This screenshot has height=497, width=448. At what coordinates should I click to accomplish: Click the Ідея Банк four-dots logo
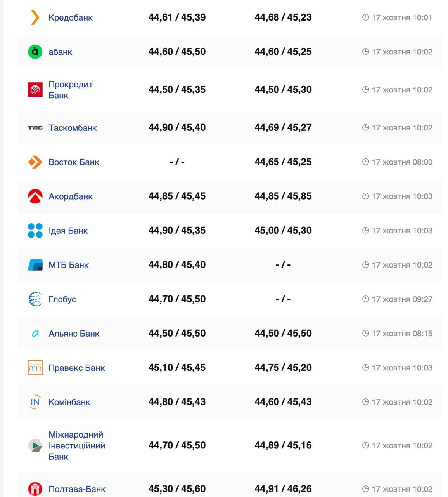coord(35,231)
